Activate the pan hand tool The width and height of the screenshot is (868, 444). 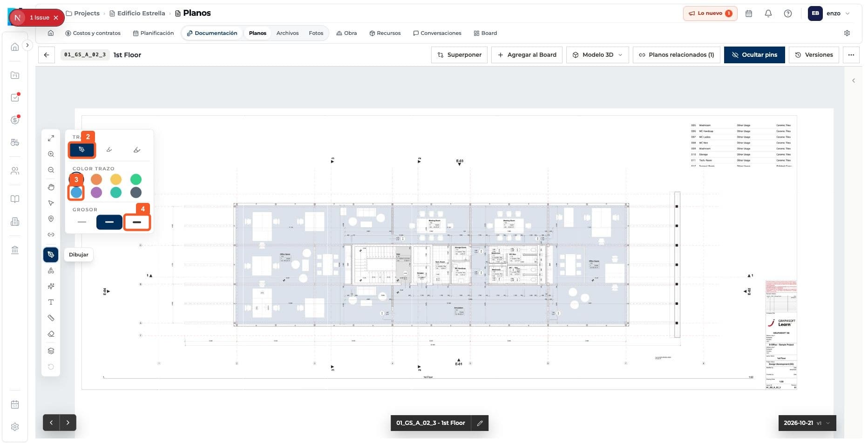(51, 187)
